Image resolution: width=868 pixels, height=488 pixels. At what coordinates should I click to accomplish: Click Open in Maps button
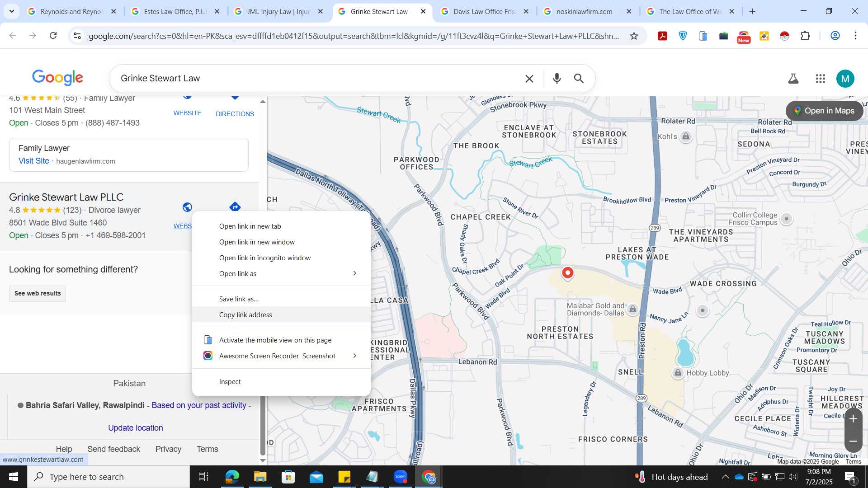[824, 111]
